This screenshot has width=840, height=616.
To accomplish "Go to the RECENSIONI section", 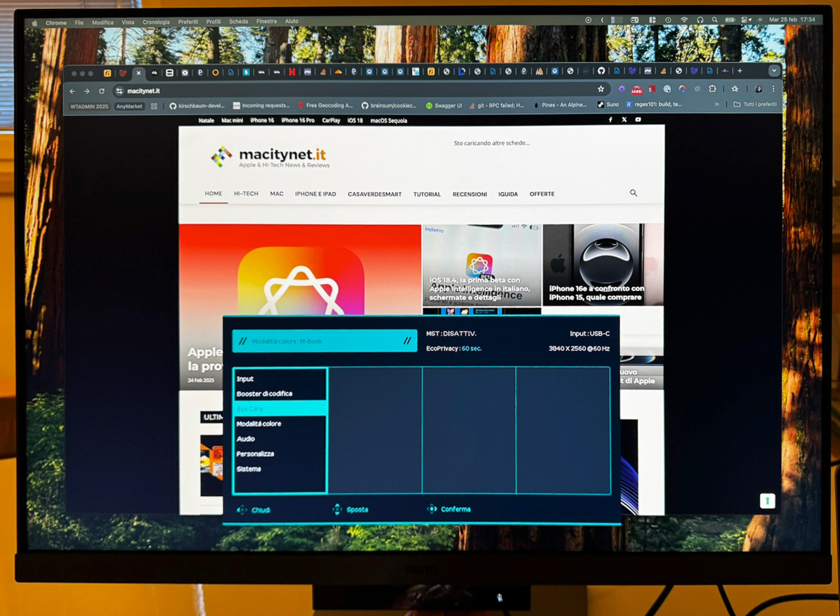I will [470, 194].
